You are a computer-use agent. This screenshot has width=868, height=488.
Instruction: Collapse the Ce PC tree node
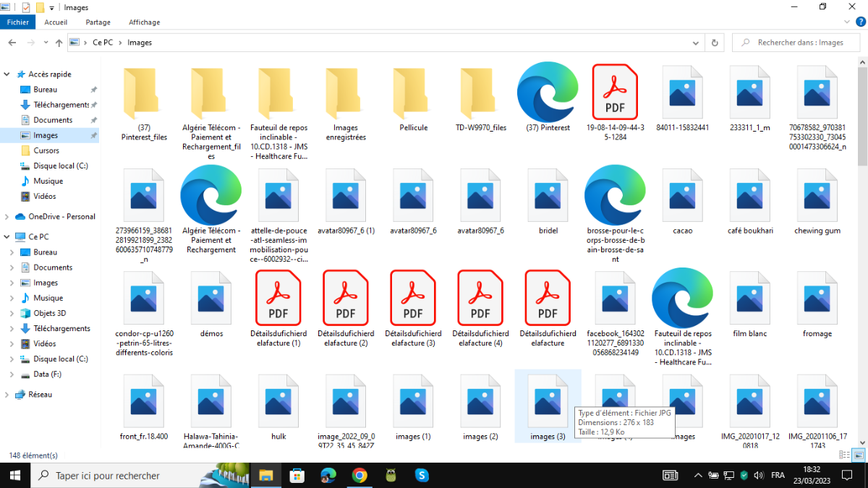(7, 237)
